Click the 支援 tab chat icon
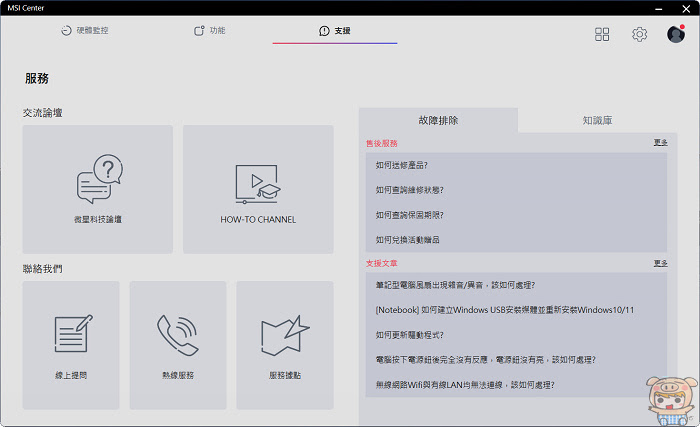This screenshot has height=427, width=700. pos(324,31)
